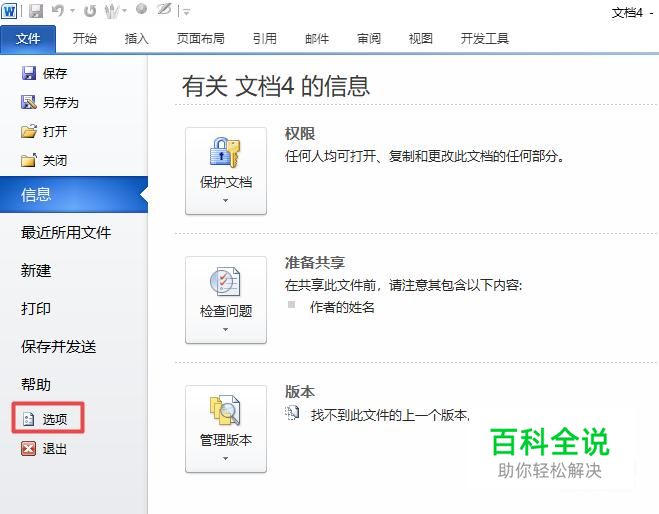Switch to the 邮件 (Mailings) tab
The height and width of the screenshot is (514, 659).
point(317,39)
